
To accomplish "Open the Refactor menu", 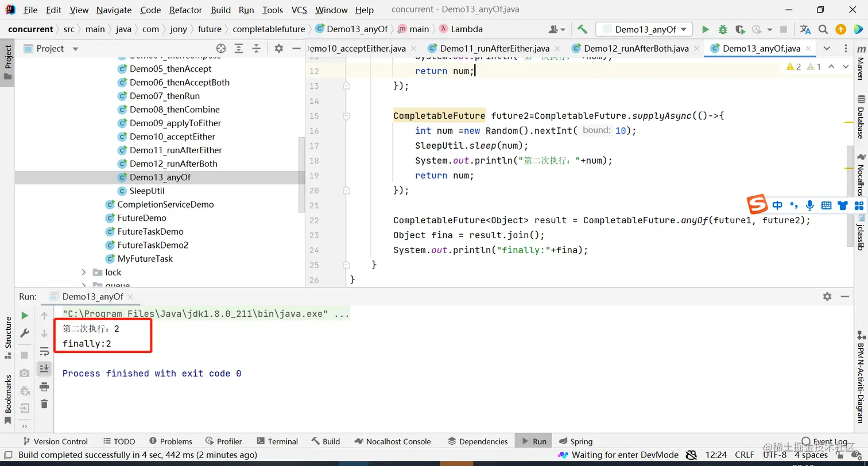I will [186, 10].
